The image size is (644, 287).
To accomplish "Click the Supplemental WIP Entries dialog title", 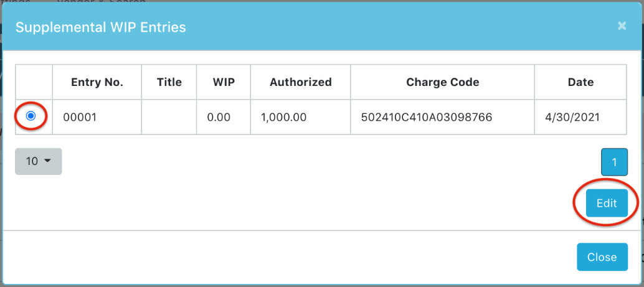I will click(101, 27).
